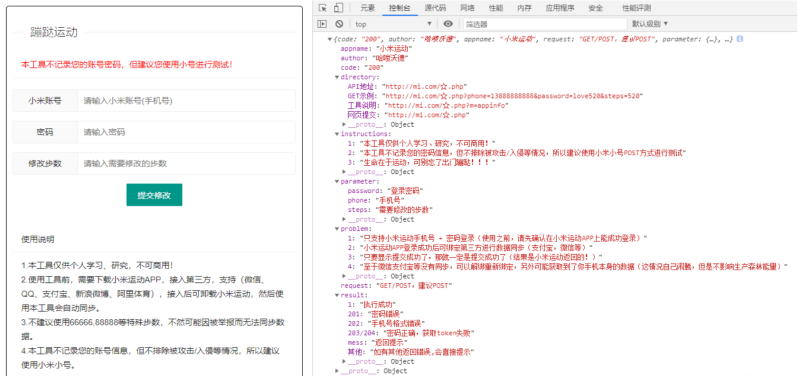Click instruction 3 "生命在于运动" line

(421, 162)
